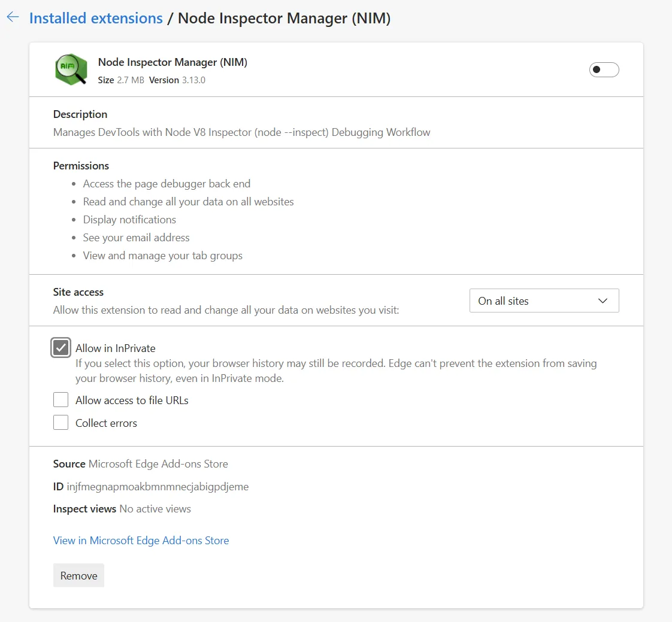The height and width of the screenshot is (622, 672).
Task: Go back using the left arrow icon
Action: tap(13, 17)
